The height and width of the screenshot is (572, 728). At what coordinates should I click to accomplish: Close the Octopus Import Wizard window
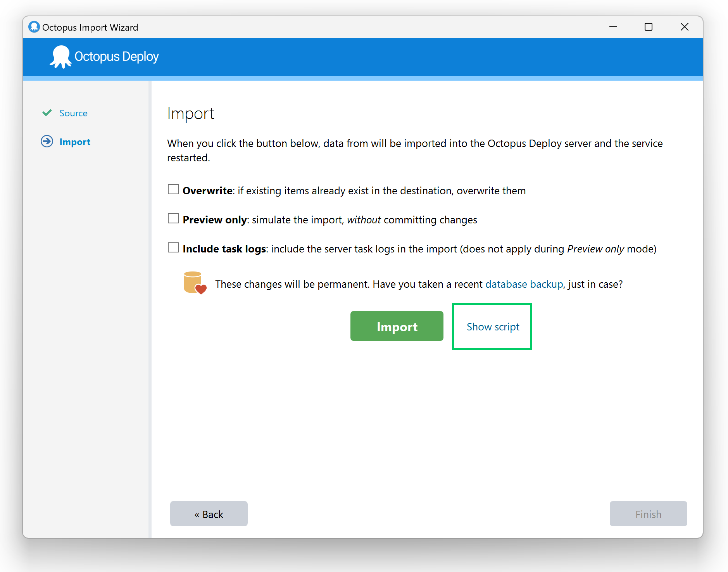click(x=685, y=27)
